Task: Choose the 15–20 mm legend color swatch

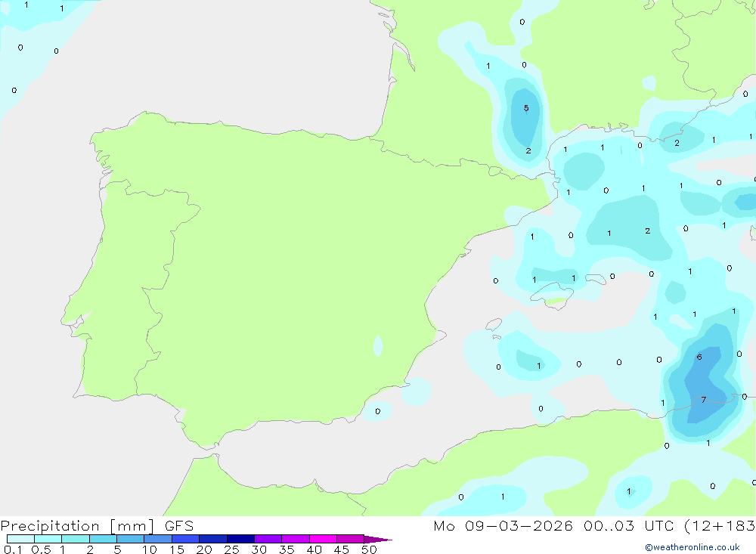Action: 186,539
